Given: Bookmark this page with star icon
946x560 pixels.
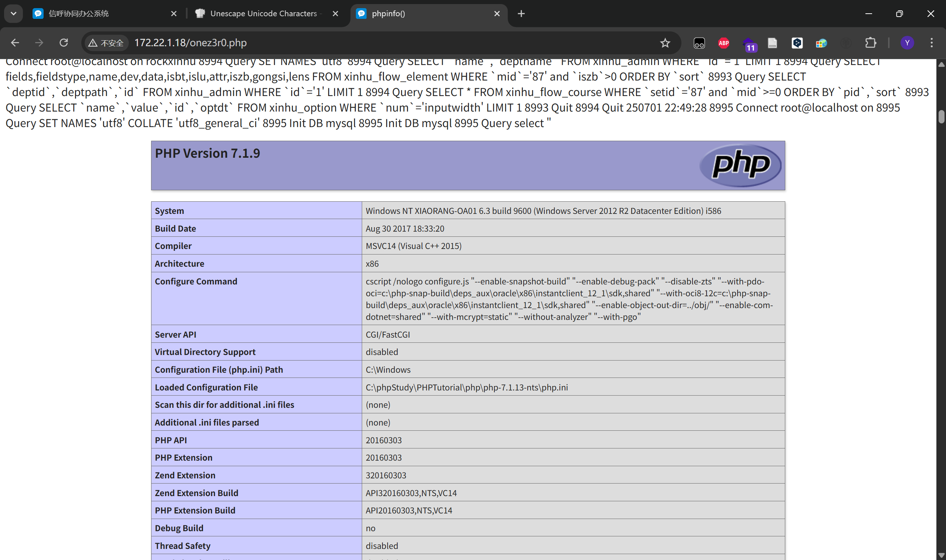Looking at the screenshot, I should pos(665,43).
